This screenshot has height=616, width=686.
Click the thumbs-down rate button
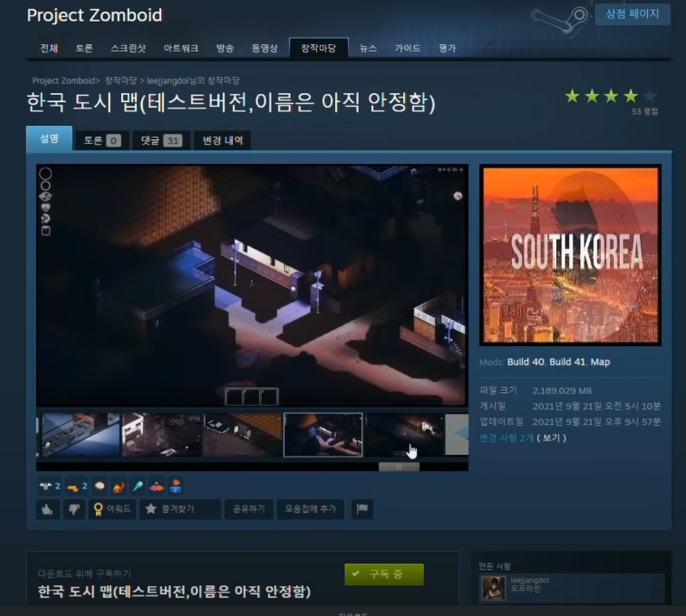(74, 509)
